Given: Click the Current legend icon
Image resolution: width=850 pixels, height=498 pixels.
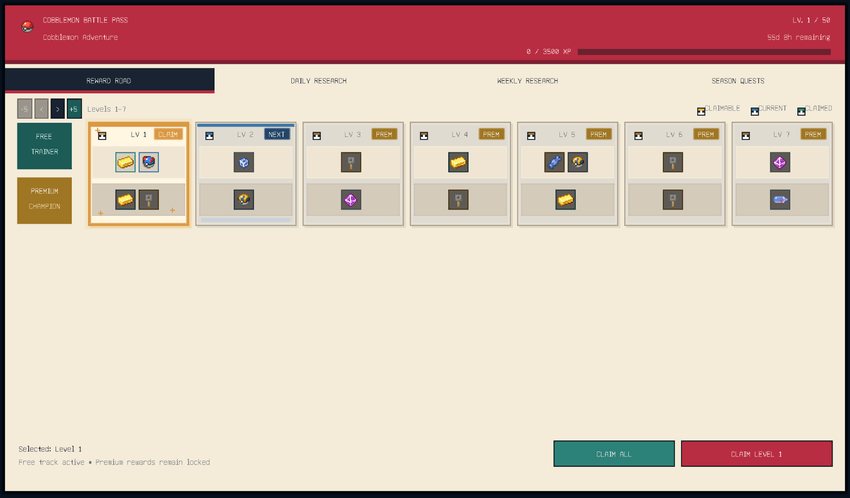Looking at the screenshot, I should click(x=755, y=111).
